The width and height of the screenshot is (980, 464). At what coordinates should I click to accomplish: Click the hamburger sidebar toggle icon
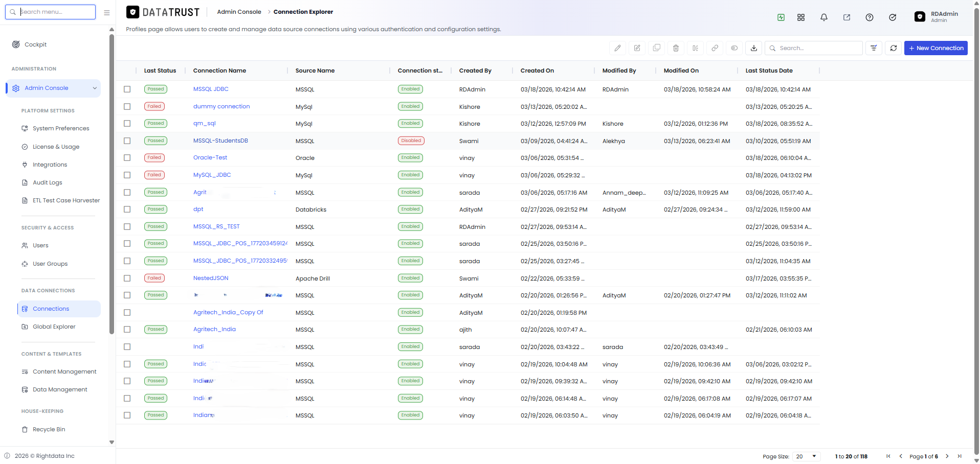[x=107, y=12]
